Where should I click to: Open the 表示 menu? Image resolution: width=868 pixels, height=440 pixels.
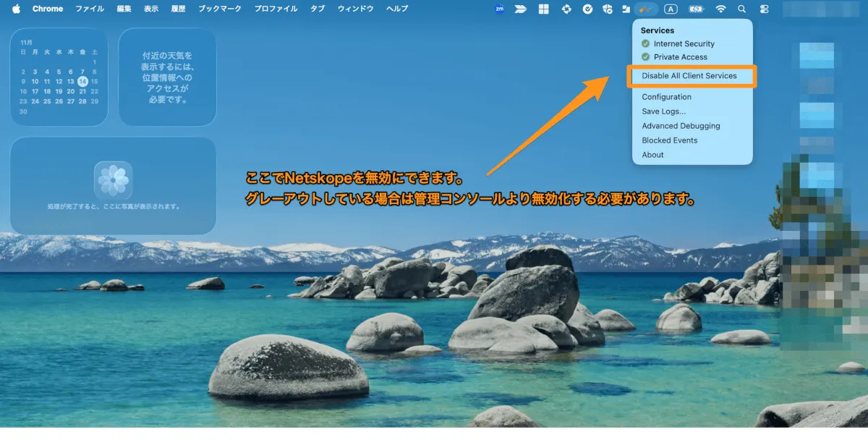tap(150, 9)
